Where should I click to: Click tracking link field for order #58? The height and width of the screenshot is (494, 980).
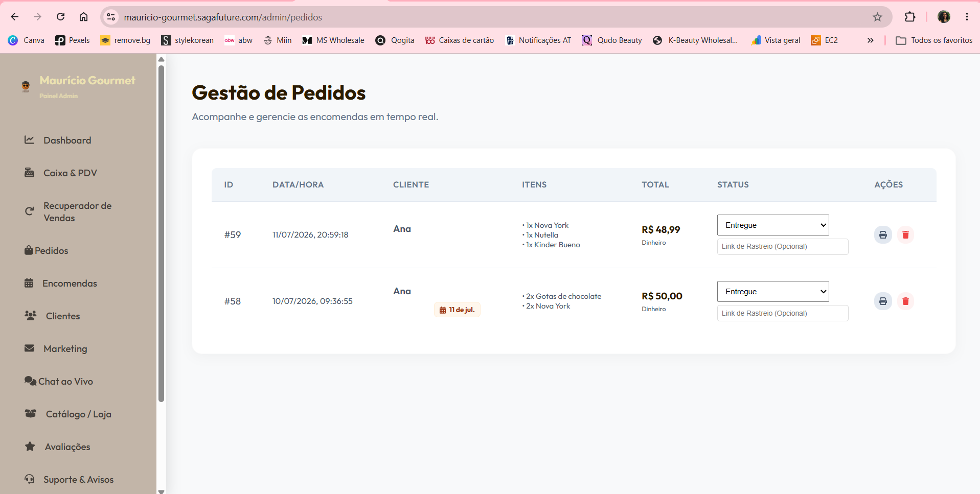pos(783,313)
